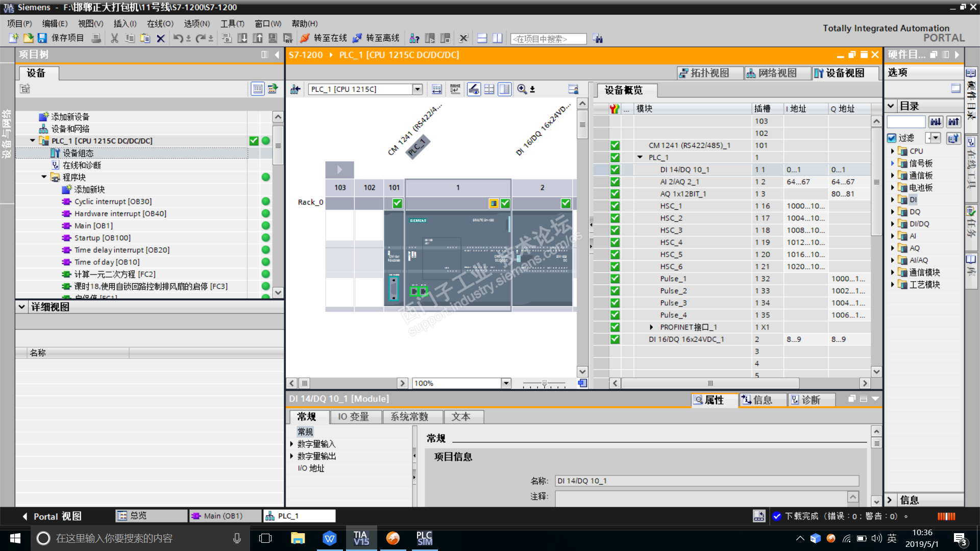This screenshot has height=551, width=980.
Task: Collapse the 程序块 program blocks folder
Action: pyautogui.click(x=44, y=177)
